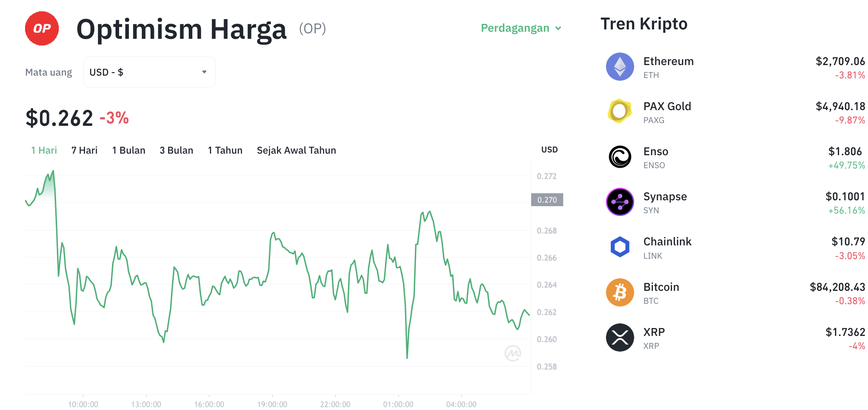This screenshot has height=410, width=868.
Task: Click the XRP black logo icon
Action: [x=620, y=337]
